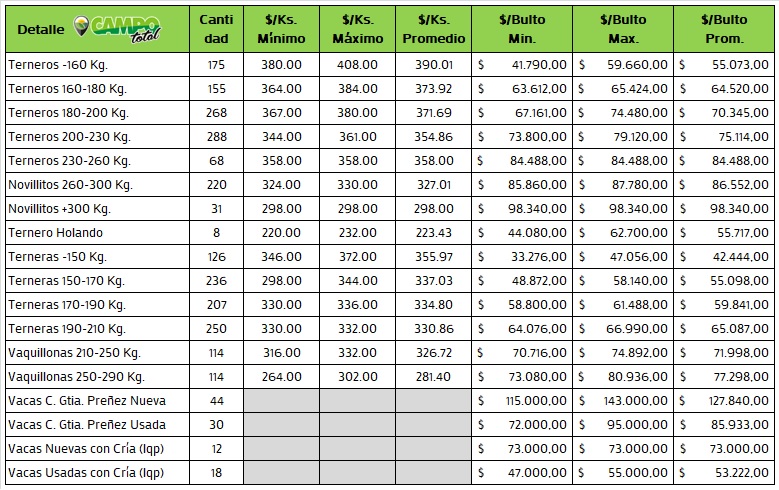Screen dimensions: 779x490
Task: Click the $/Bulto Max. column header
Action: click(623, 29)
